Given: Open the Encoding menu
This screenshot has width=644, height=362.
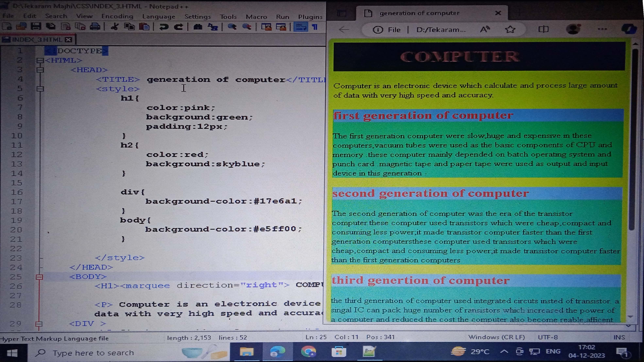Looking at the screenshot, I should coord(117,17).
